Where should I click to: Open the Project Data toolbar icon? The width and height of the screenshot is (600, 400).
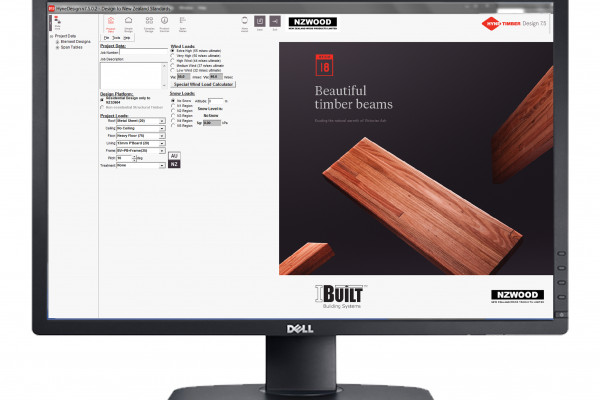111,24
